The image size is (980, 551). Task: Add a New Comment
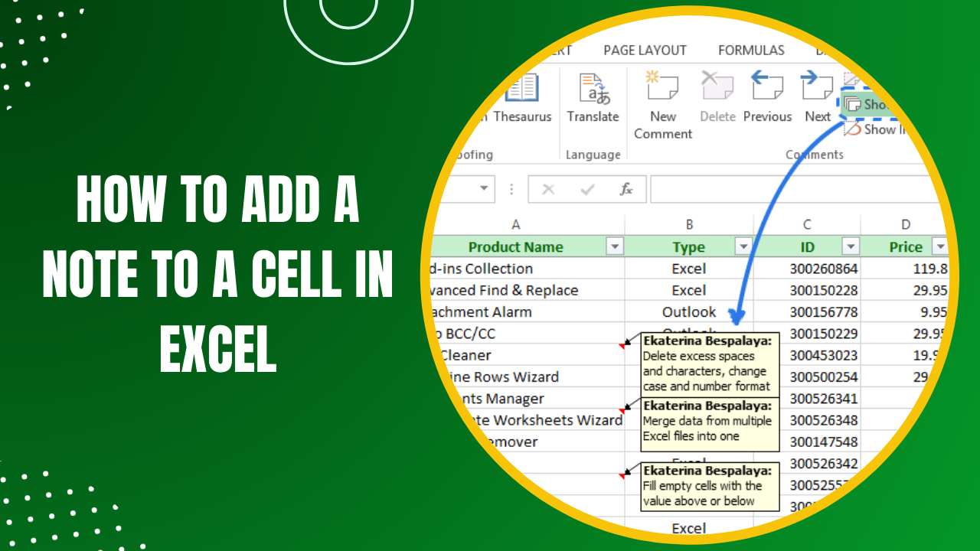(663, 106)
